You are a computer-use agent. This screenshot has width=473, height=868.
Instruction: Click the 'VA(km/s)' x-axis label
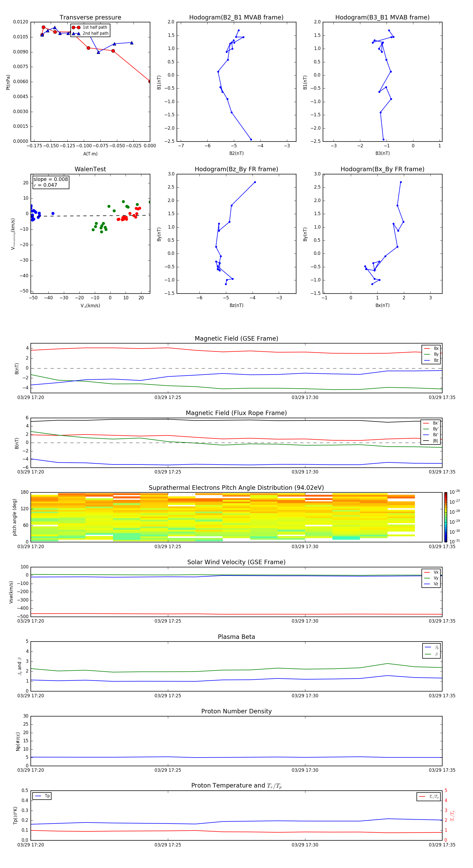(90, 306)
